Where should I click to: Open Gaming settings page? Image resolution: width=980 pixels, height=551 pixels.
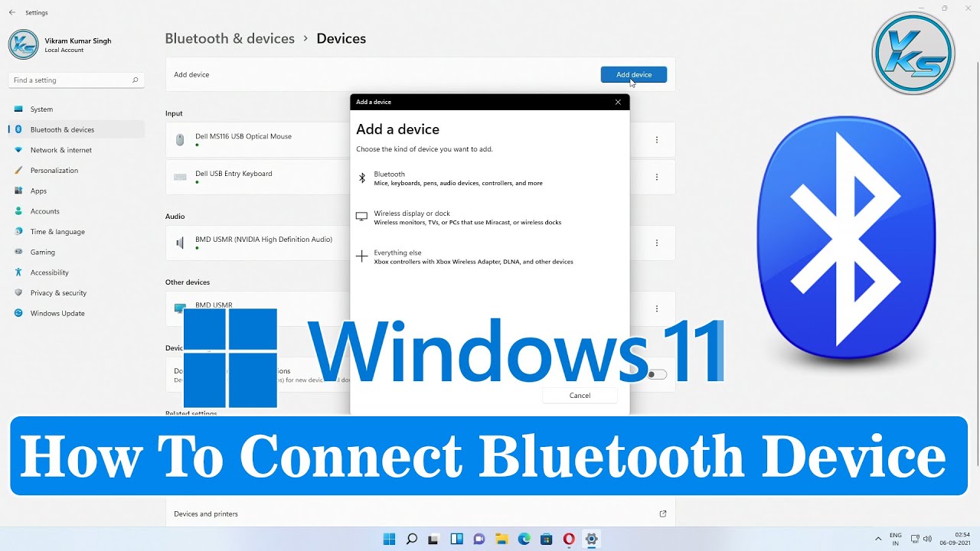tap(75, 252)
